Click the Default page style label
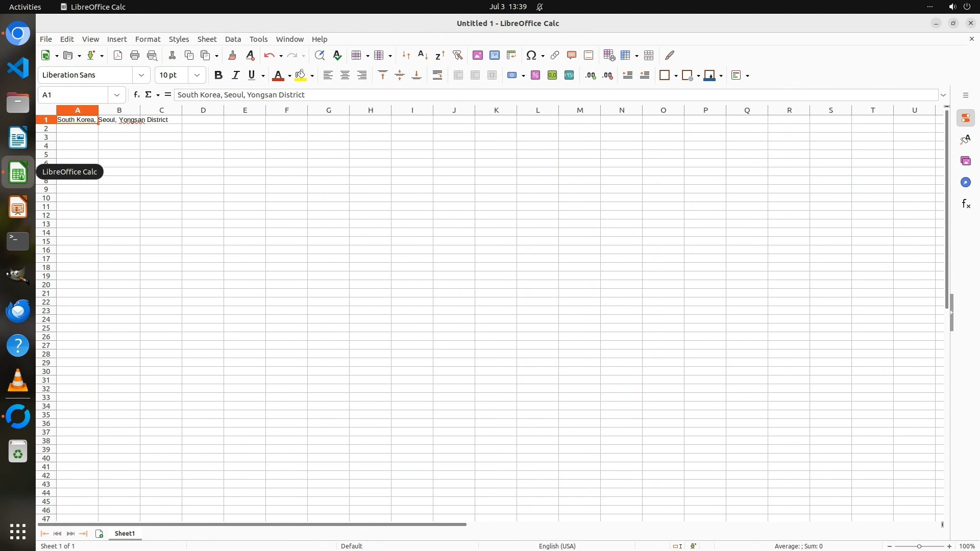 [351, 546]
